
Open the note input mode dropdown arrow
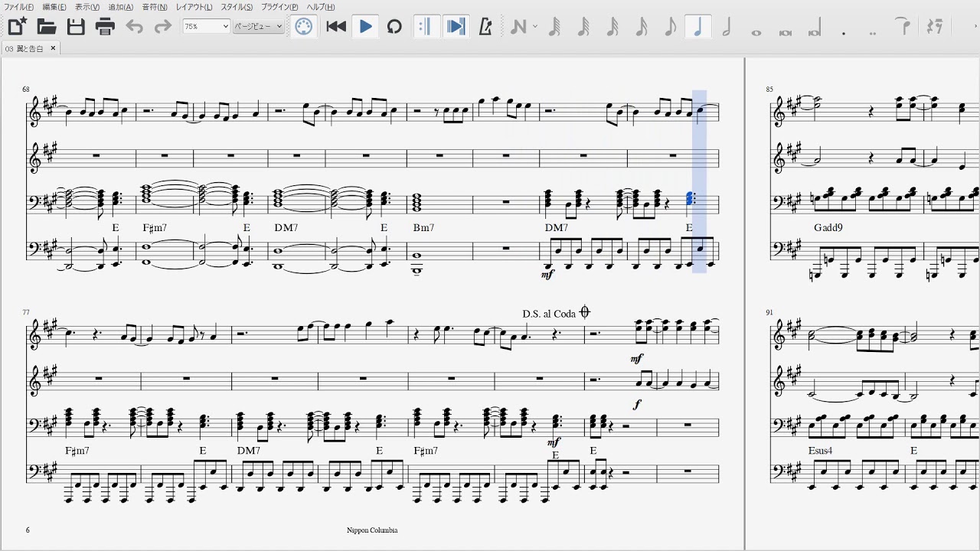(534, 27)
